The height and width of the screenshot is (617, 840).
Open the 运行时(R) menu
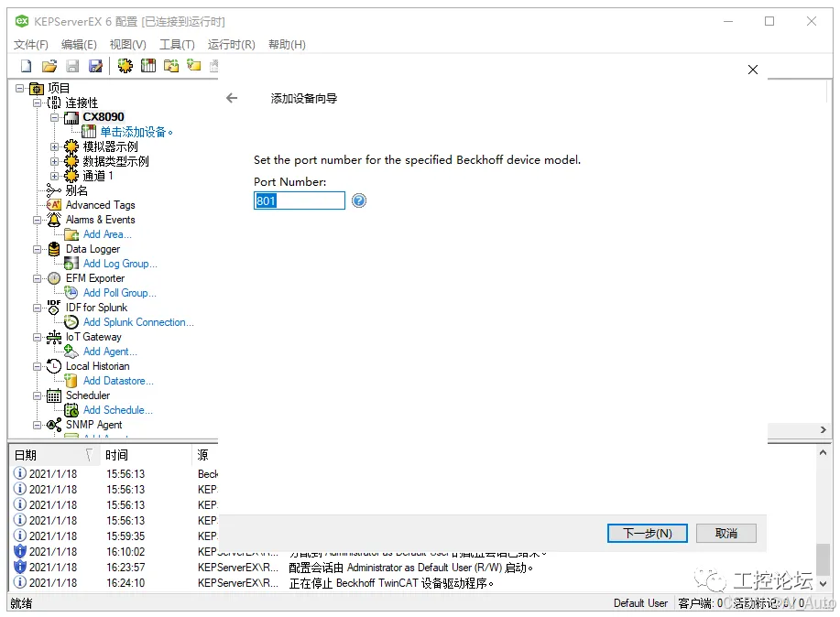point(232,45)
